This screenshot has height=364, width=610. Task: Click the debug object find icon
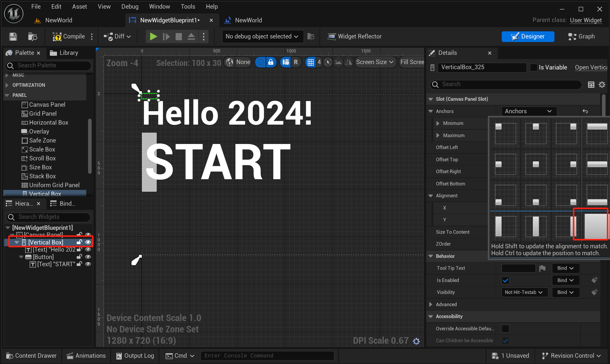(311, 36)
